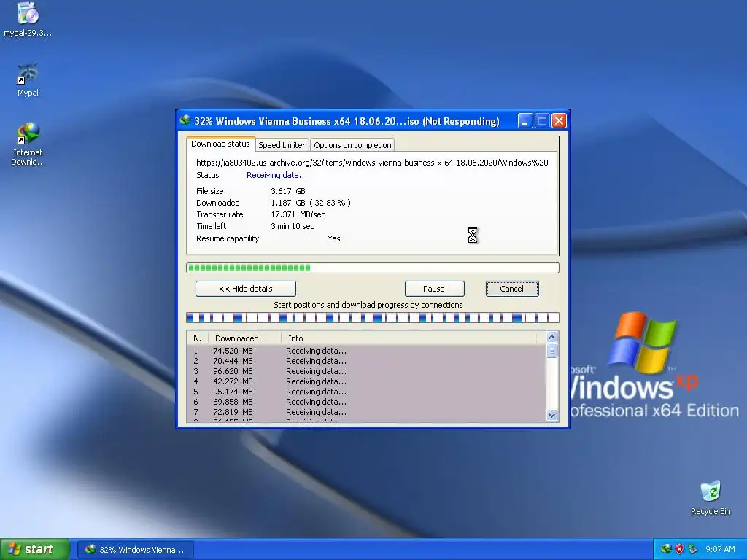Click the << Hide details button
Image resolution: width=747 pixels, height=560 pixels.
[246, 289]
